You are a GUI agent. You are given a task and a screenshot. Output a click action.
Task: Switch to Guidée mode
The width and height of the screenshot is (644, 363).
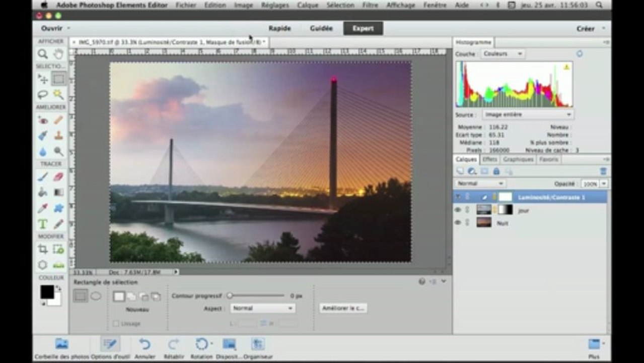click(x=321, y=29)
